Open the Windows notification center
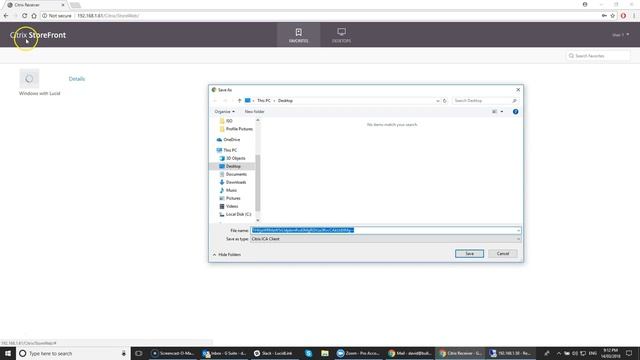 (x=629, y=353)
